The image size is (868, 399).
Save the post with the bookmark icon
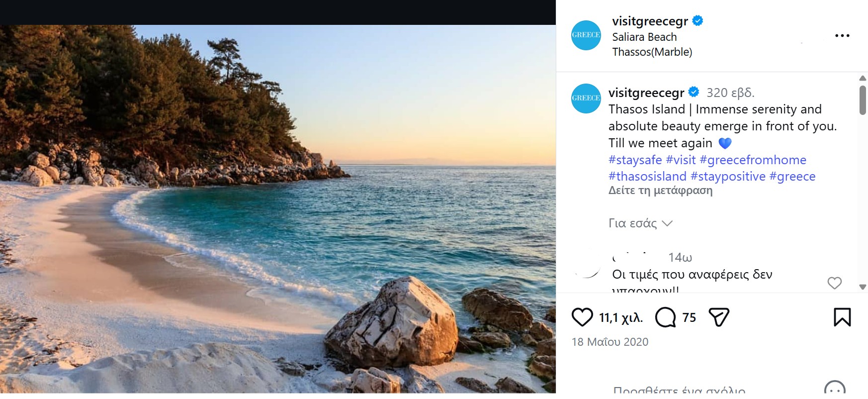click(x=842, y=317)
